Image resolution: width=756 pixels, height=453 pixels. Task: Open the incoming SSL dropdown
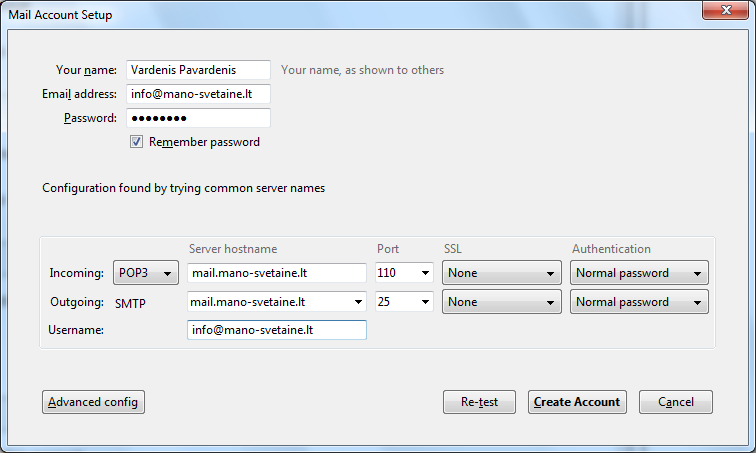point(501,273)
